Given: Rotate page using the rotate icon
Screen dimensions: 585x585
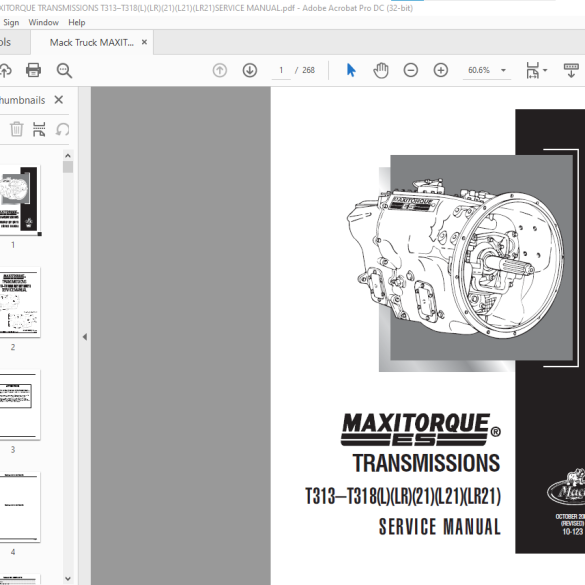Looking at the screenshot, I should point(62,129).
